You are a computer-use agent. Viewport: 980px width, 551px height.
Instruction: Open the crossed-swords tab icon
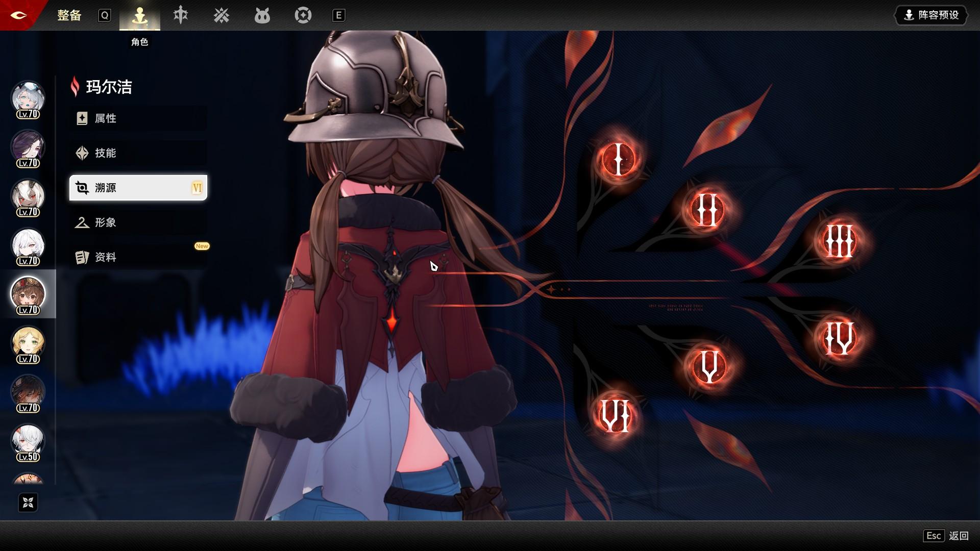click(222, 15)
